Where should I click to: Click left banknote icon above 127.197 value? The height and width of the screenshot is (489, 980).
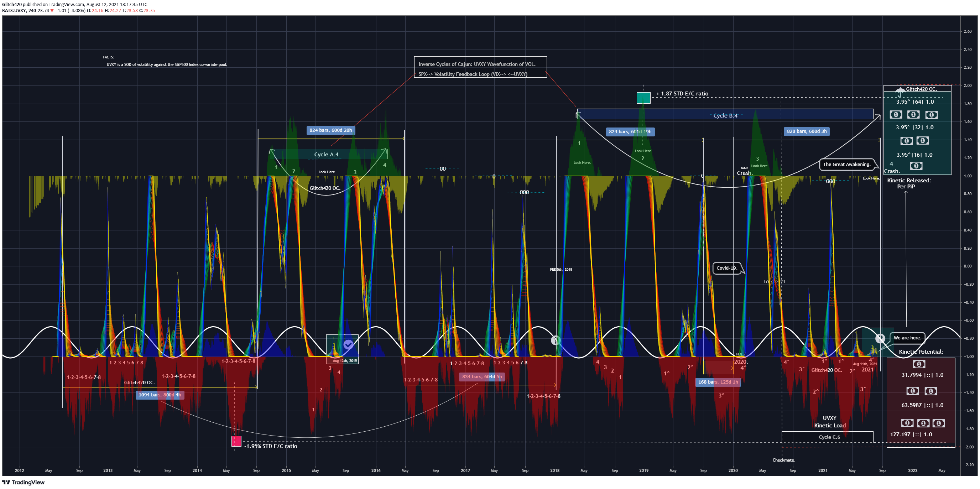pos(907,423)
